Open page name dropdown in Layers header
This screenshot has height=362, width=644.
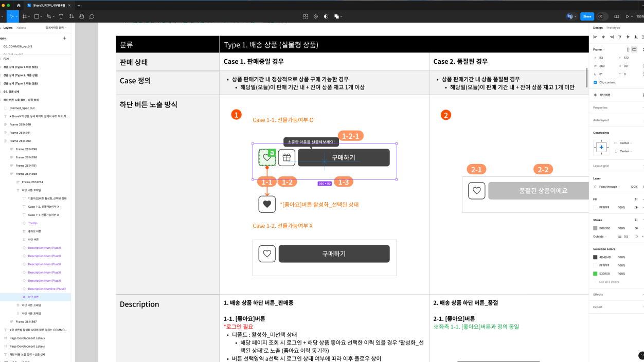pyautogui.click(x=56, y=28)
